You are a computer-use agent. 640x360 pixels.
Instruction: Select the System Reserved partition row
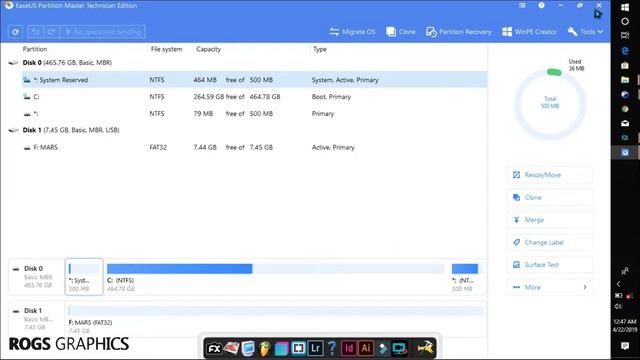254,80
